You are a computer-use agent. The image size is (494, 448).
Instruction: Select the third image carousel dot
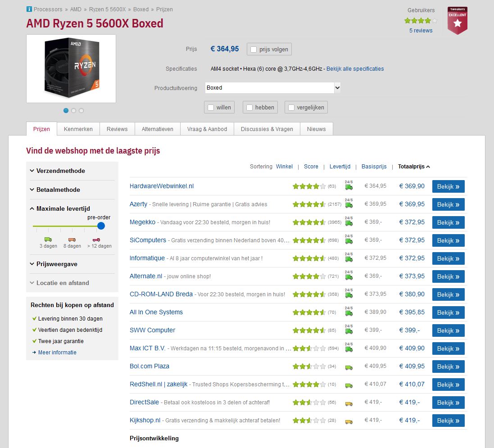click(x=82, y=111)
